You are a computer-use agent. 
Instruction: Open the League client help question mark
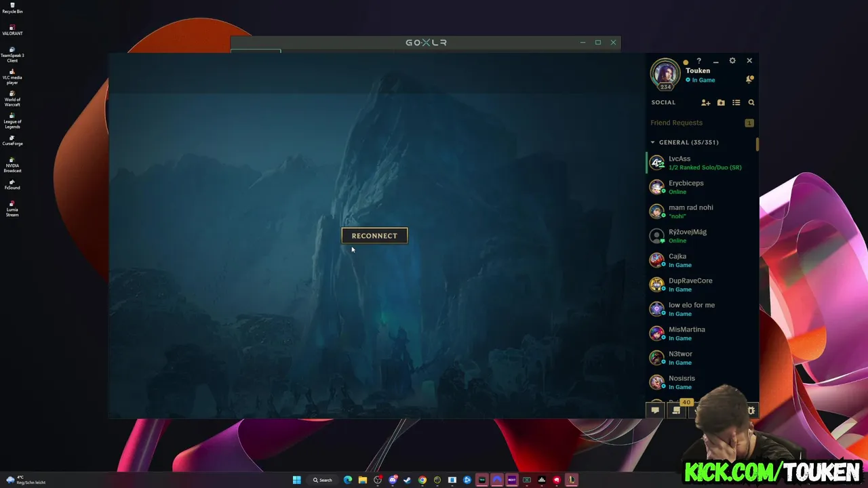click(x=698, y=61)
